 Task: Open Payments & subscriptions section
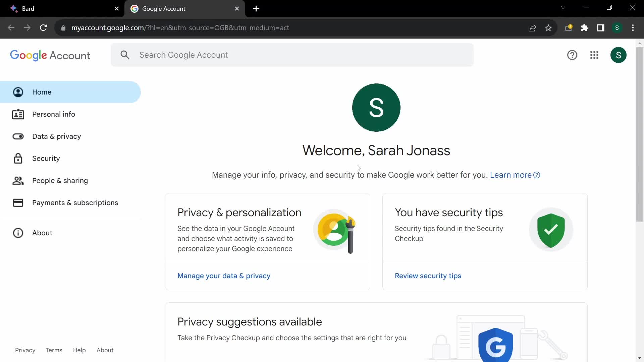75,202
